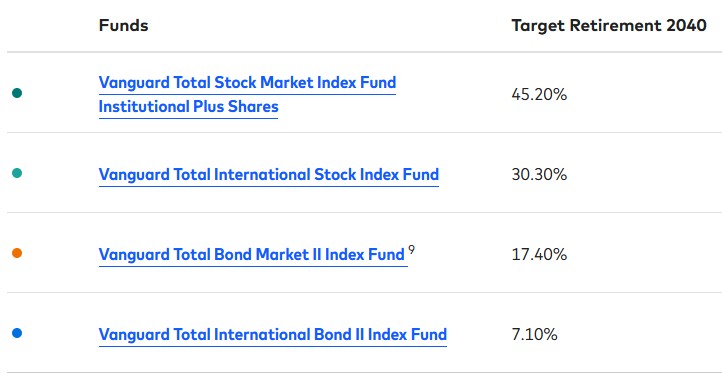Click the dark green dot beside Total Stock Market fund

[x=17, y=93]
